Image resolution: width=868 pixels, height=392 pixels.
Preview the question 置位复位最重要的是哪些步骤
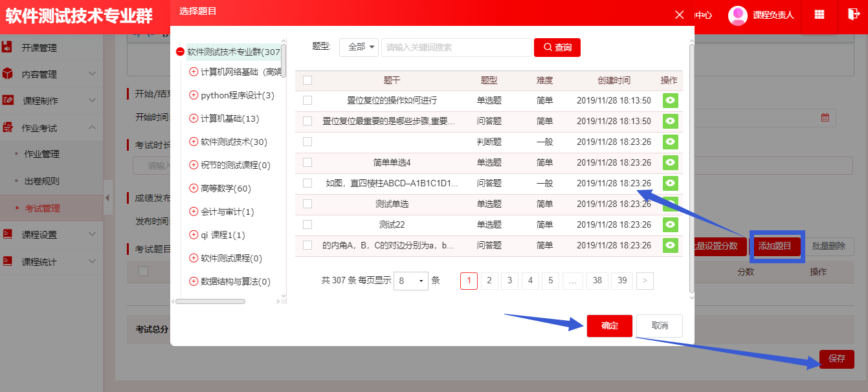(670, 121)
